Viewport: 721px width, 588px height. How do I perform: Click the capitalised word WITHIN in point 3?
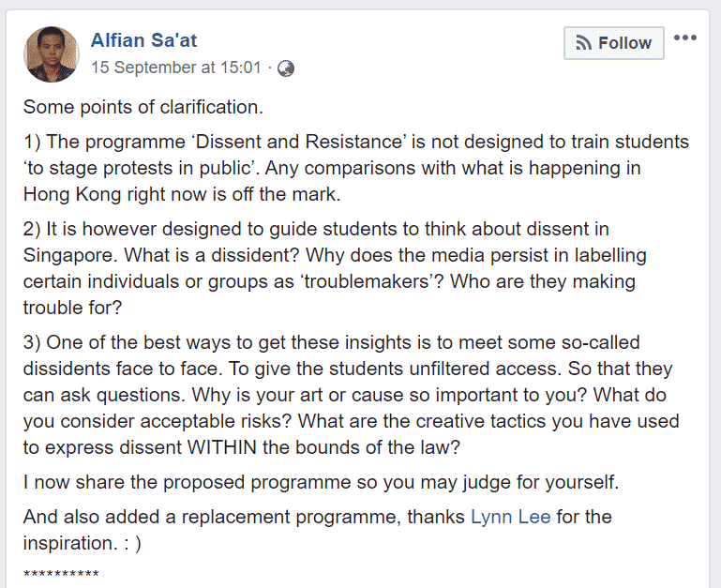(x=222, y=447)
